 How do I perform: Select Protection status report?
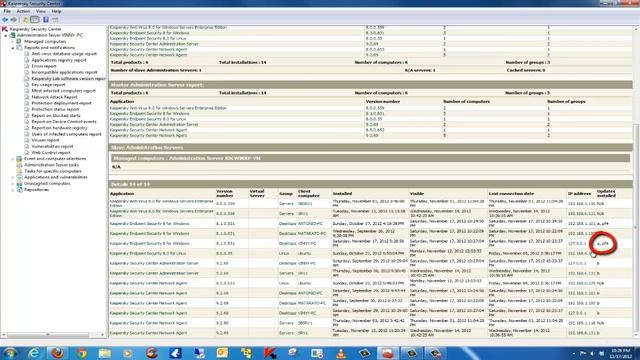click(55, 109)
